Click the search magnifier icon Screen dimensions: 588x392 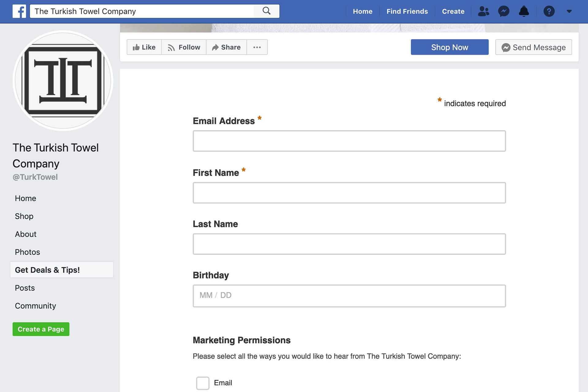click(x=266, y=11)
